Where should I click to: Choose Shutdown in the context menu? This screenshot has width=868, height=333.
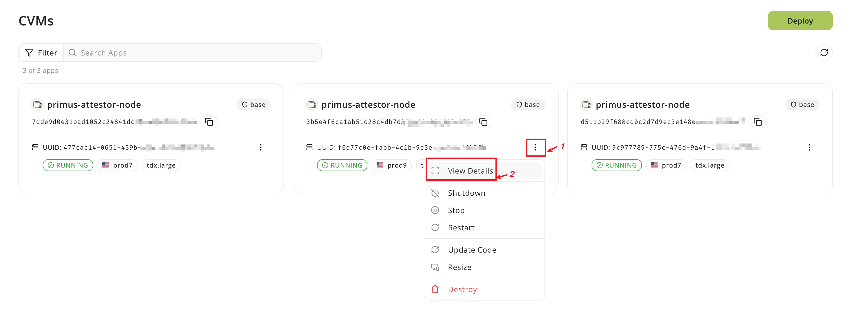(466, 193)
